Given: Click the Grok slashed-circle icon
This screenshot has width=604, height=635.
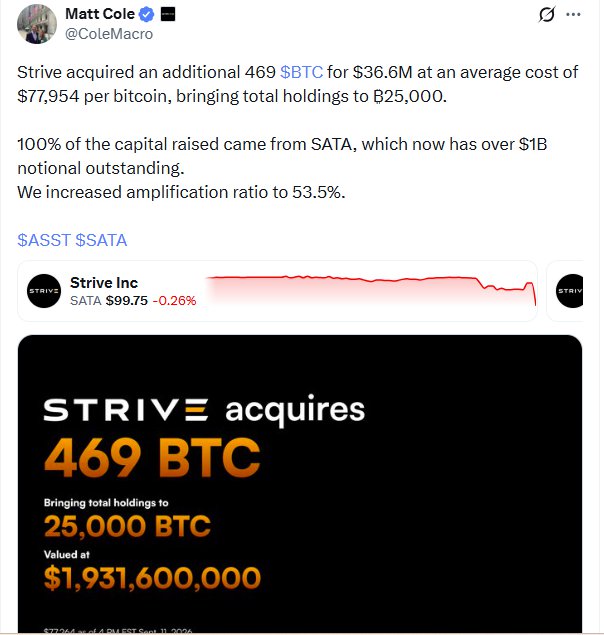Looking at the screenshot, I should coord(546,15).
